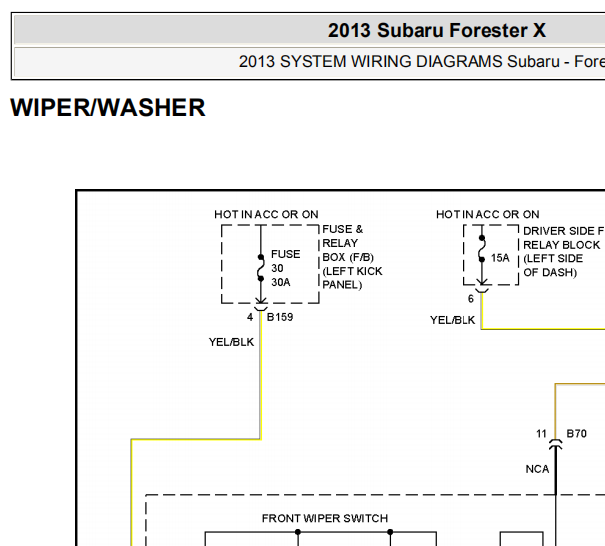This screenshot has height=546, width=605.
Task: Click connector label B159
Action: 280,317
